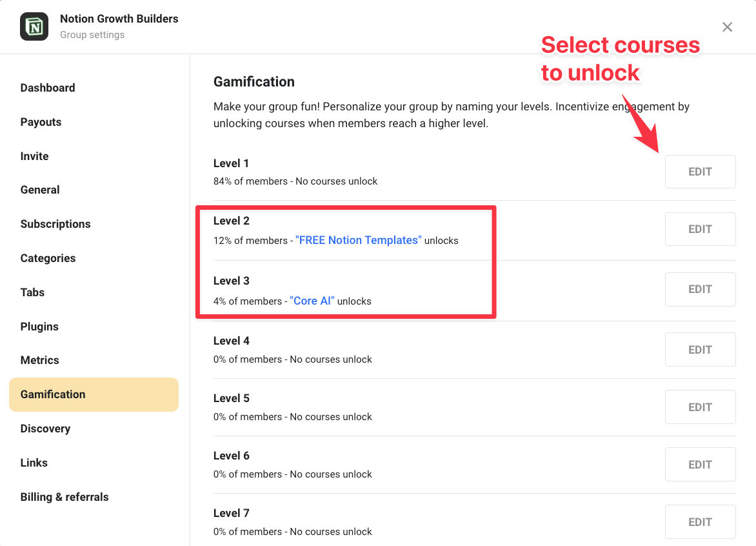The width and height of the screenshot is (756, 546).
Task: Open Billing & referrals settings
Action: 65,497
